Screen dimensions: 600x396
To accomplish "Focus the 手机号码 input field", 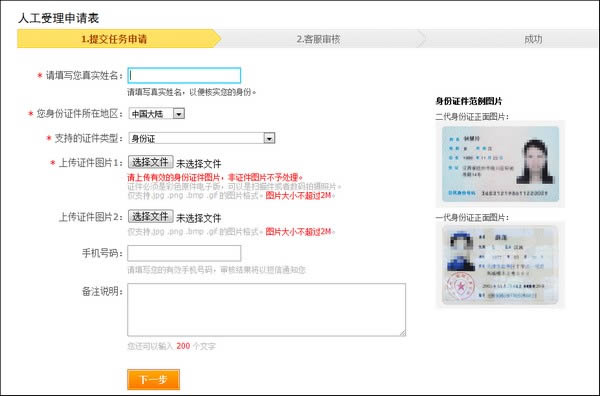I will (x=184, y=253).
